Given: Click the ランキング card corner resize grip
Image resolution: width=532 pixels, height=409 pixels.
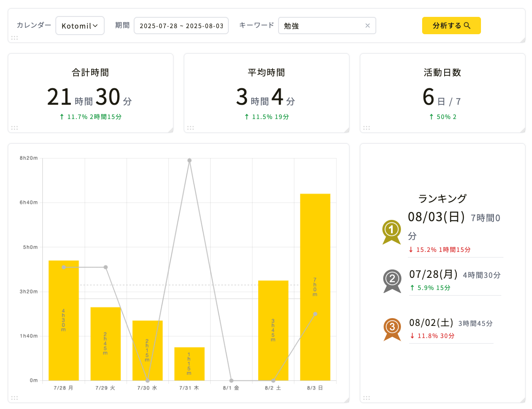Looking at the screenshot, I should (x=522, y=400).
